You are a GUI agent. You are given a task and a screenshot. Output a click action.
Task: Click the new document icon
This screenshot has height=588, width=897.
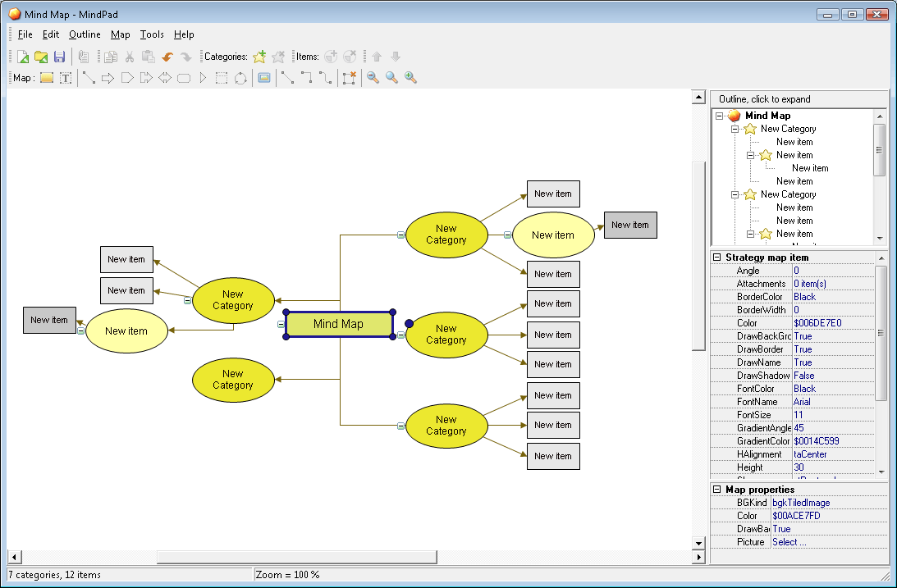coord(22,57)
